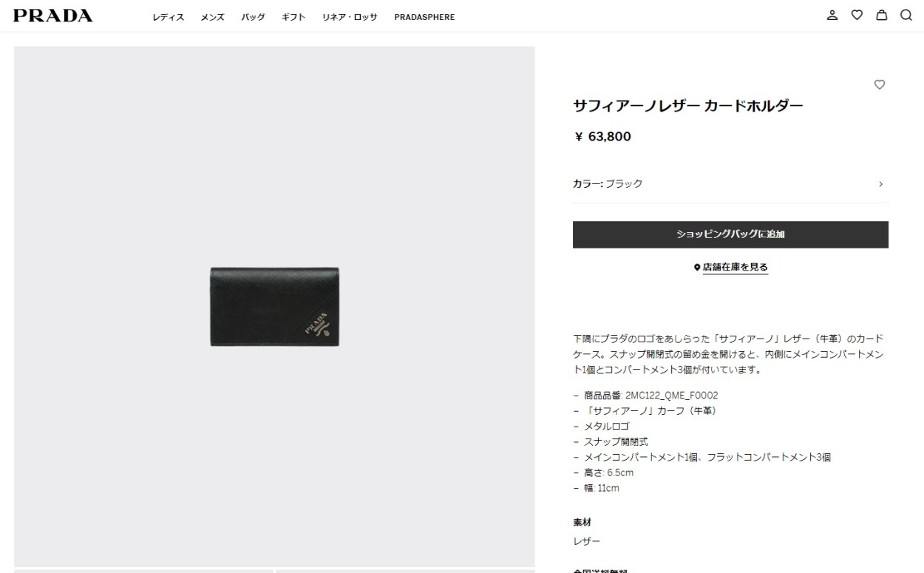
Task: Open the メンズ menu
Action: (x=212, y=17)
